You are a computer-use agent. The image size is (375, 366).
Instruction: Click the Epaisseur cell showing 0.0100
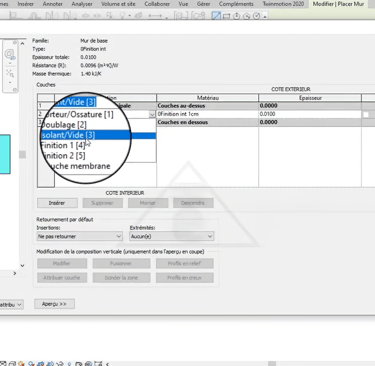click(x=310, y=114)
